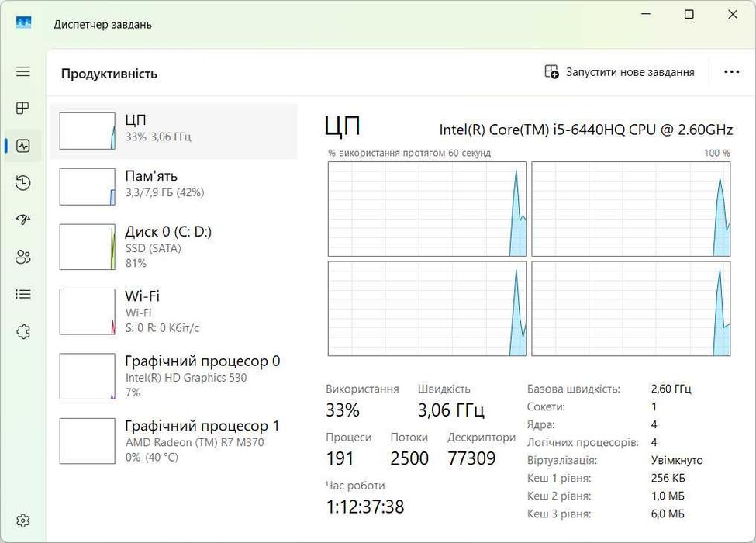Select the ЦП performance item
This screenshot has width=756, height=543.
pyautogui.click(x=174, y=129)
